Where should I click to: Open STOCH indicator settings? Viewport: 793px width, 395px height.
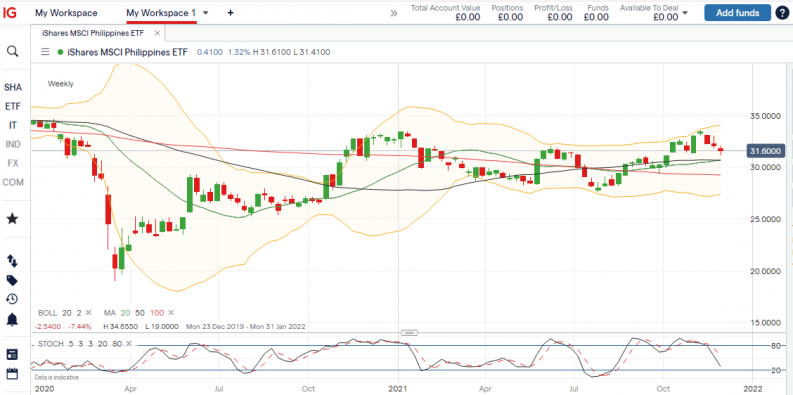tap(51, 344)
